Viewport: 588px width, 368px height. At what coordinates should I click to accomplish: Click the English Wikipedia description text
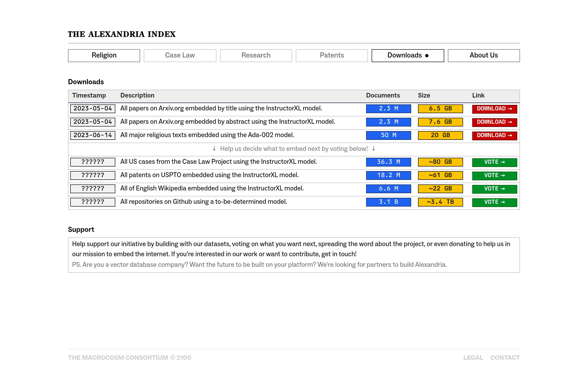pos(212,189)
